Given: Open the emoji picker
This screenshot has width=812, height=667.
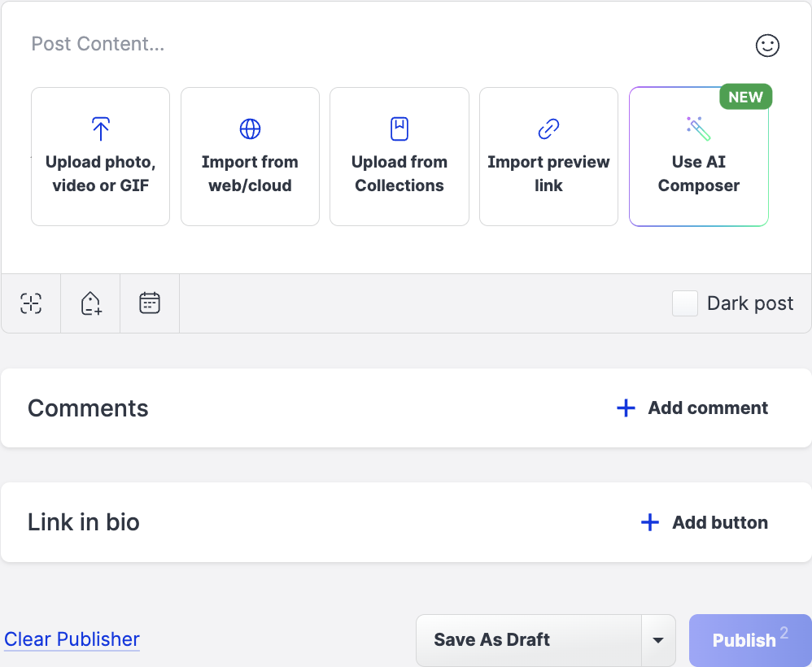Looking at the screenshot, I should click(x=767, y=46).
